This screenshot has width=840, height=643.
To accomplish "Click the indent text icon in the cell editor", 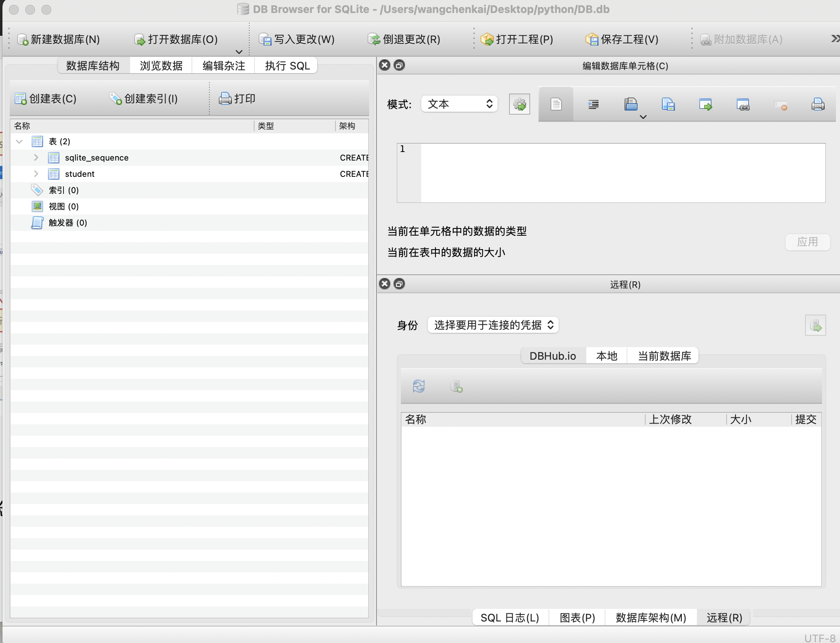I will click(x=593, y=104).
